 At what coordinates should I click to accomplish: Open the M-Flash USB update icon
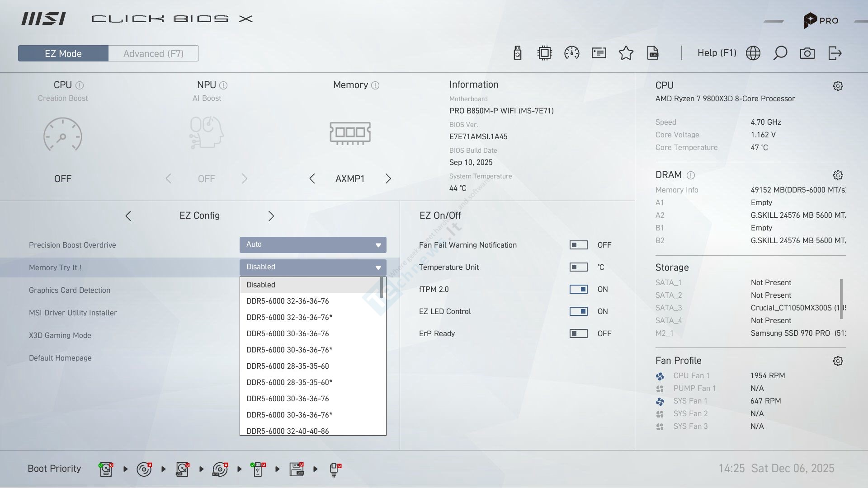pos(518,53)
